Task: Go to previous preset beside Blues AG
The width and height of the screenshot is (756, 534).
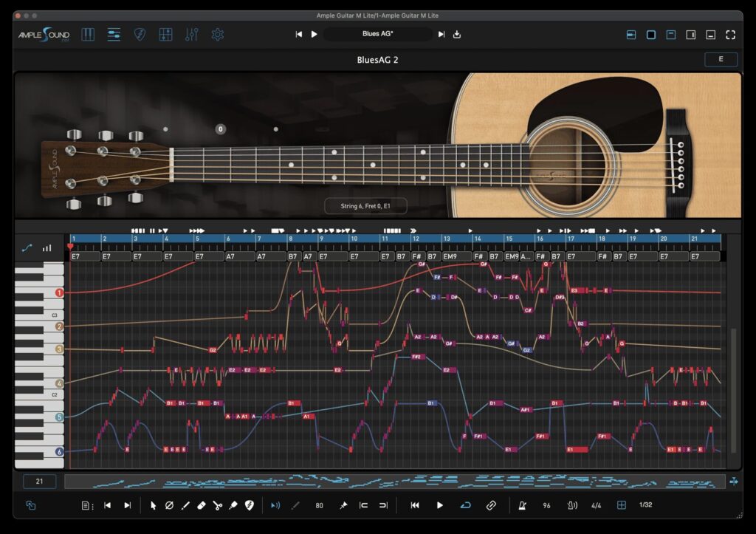Action: click(x=299, y=34)
